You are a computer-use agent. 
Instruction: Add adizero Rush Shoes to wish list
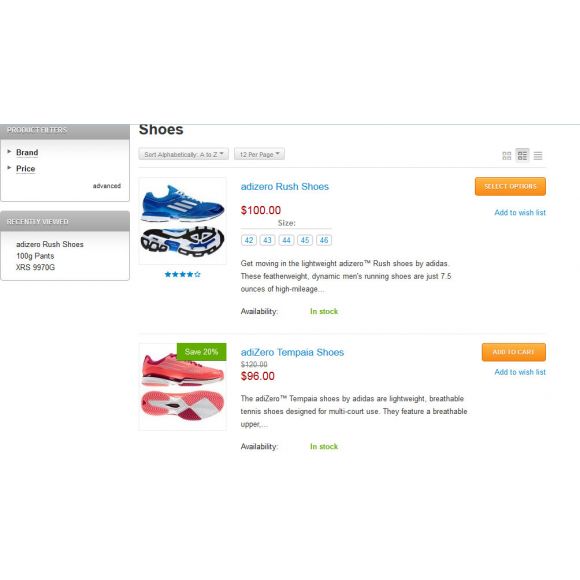click(520, 212)
